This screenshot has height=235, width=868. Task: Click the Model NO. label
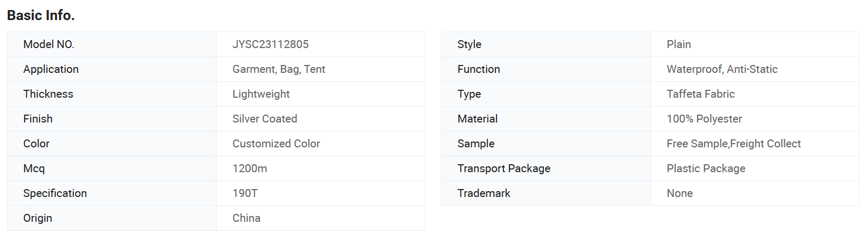[x=48, y=44]
